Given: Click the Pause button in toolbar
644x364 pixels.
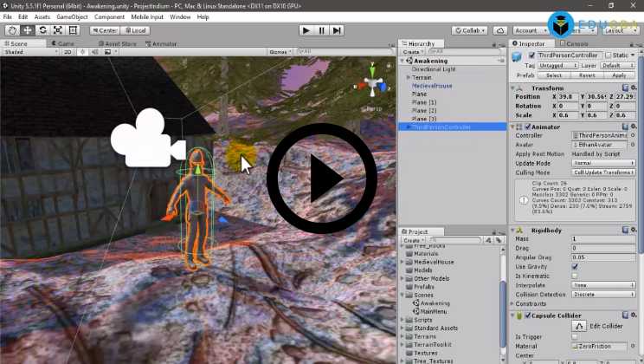Looking at the screenshot, I should 322,30.
